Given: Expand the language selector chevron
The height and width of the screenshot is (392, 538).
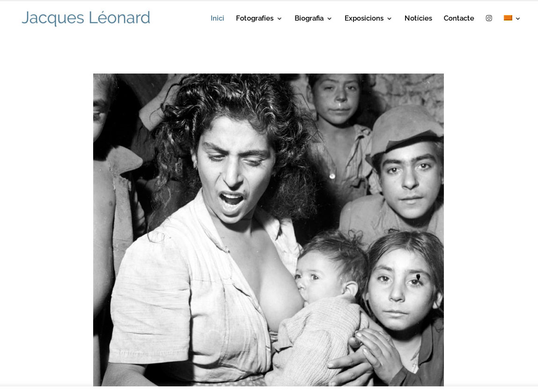Looking at the screenshot, I should tap(518, 19).
